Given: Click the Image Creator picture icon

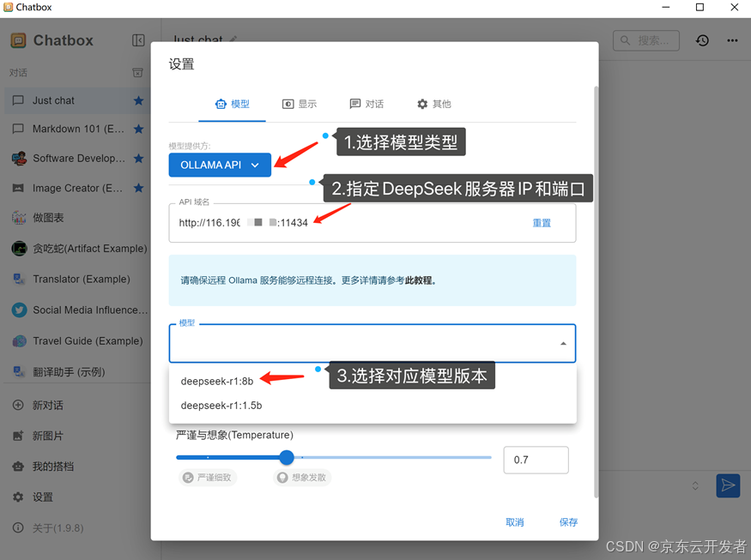Looking at the screenshot, I should point(18,188).
